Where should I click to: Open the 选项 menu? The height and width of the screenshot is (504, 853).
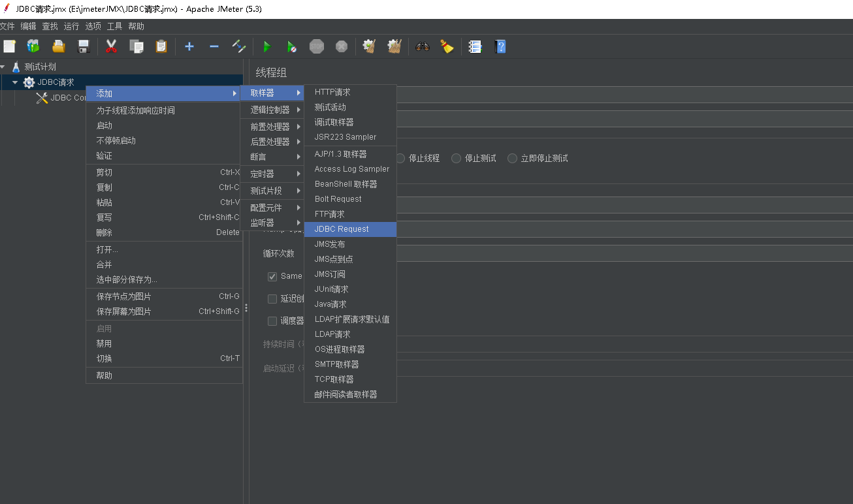(x=93, y=26)
